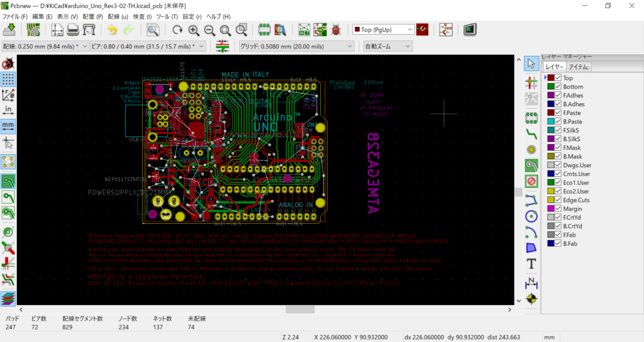This screenshot has height=342, width=644.
Task: Toggle polar coordinates display
Action: [x=8, y=95]
